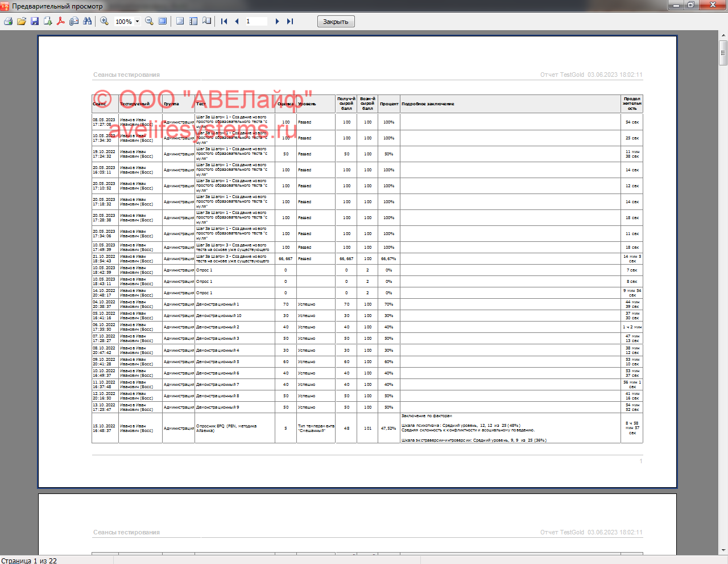Click the vertical scrollbar down arrow
This screenshot has height=564, width=728.
723,550
